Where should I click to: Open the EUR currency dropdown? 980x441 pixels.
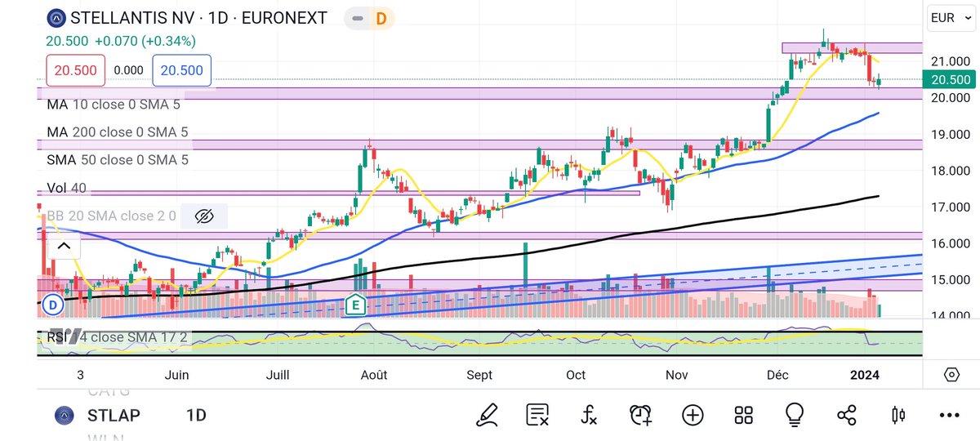click(x=951, y=17)
